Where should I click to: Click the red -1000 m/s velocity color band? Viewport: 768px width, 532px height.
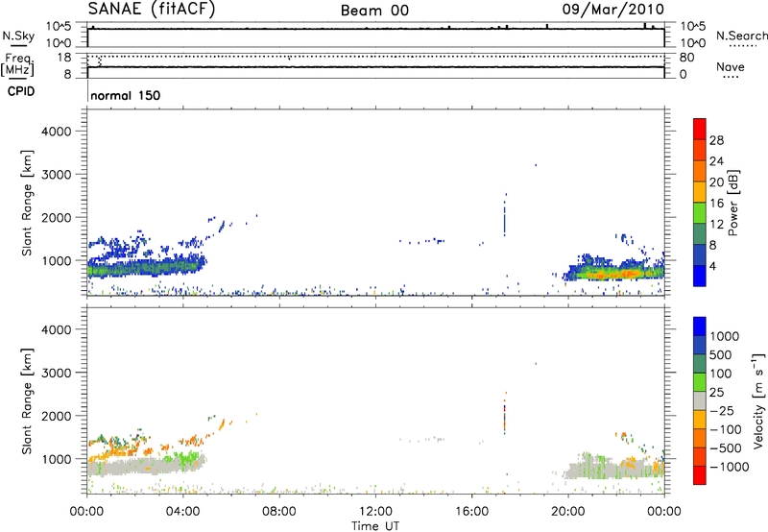(700, 475)
